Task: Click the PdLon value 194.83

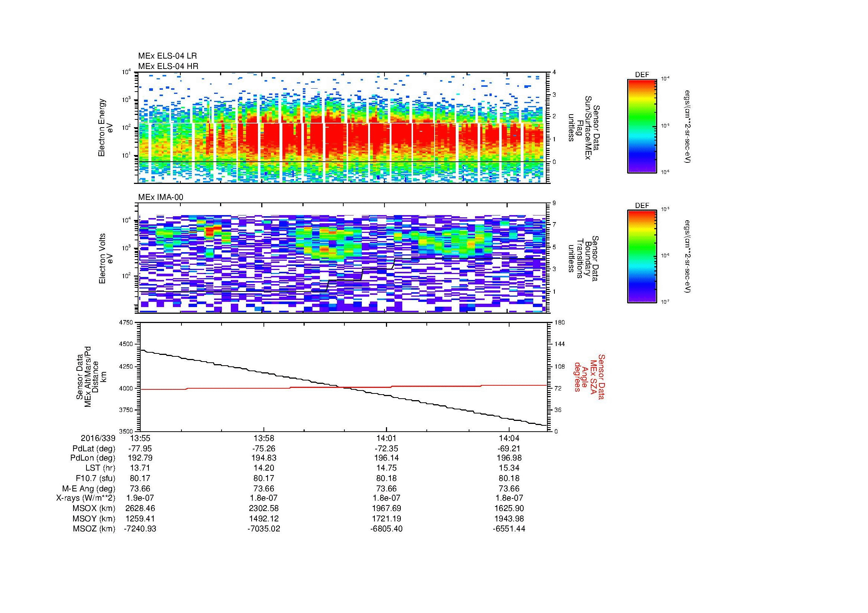Action: [x=263, y=458]
